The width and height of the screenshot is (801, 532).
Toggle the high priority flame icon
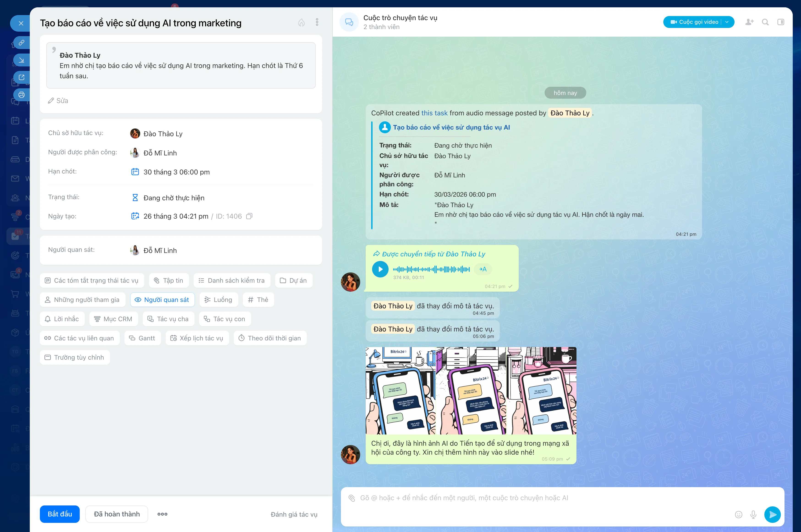point(302,22)
